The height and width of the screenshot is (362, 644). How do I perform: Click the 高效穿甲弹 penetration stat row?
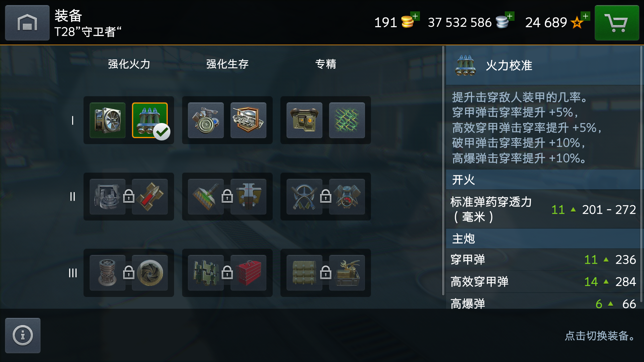(x=543, y=282)
